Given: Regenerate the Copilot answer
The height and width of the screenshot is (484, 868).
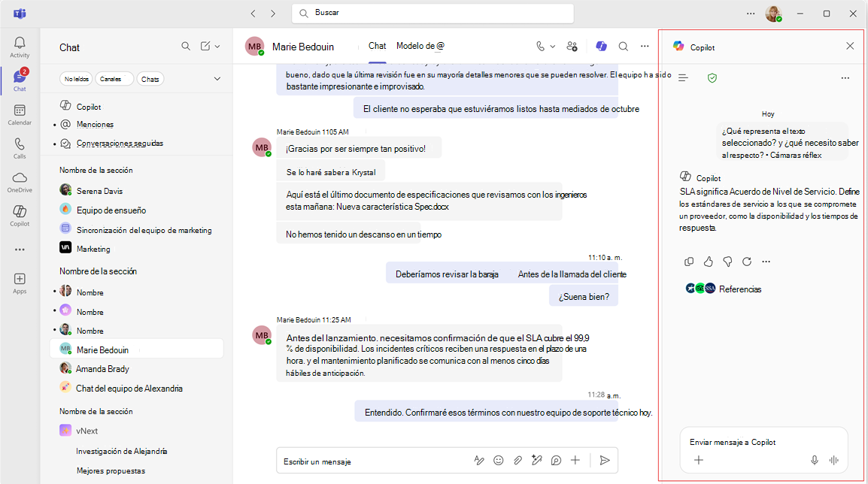Looking at the screenshot, I should coord(747,262).
